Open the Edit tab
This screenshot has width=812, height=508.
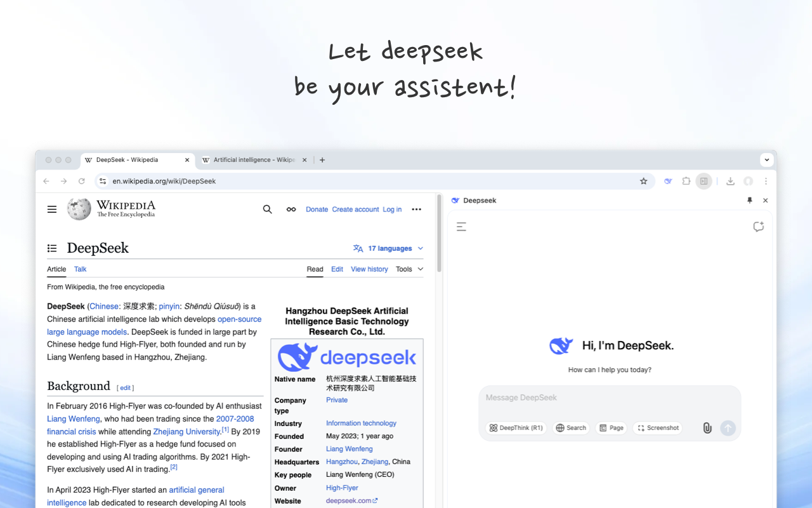tap(337, 269)
